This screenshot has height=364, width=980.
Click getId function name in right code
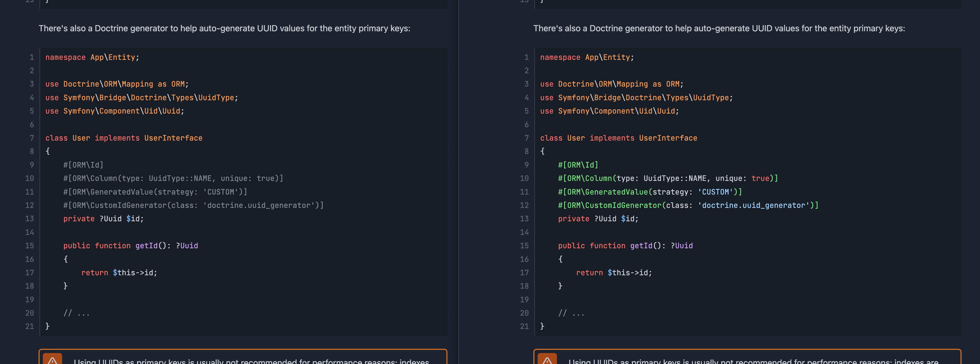point(641,245)
